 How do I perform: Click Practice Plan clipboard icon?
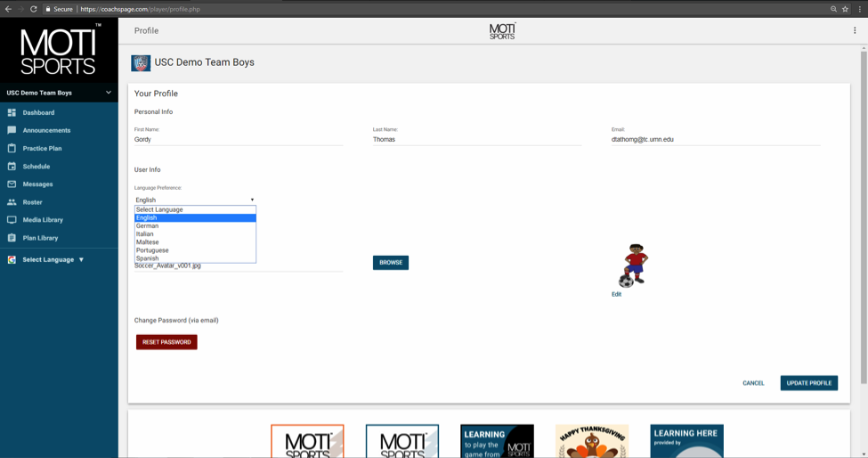point(12,149)
